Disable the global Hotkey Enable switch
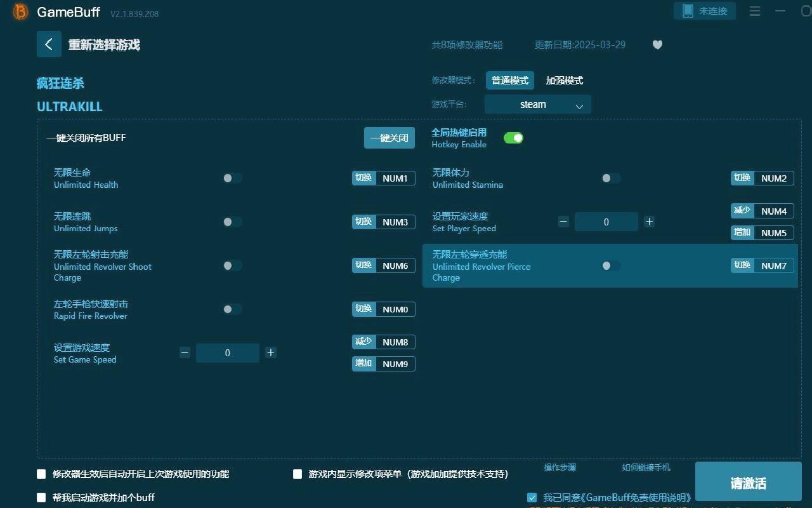 (513, 138)
